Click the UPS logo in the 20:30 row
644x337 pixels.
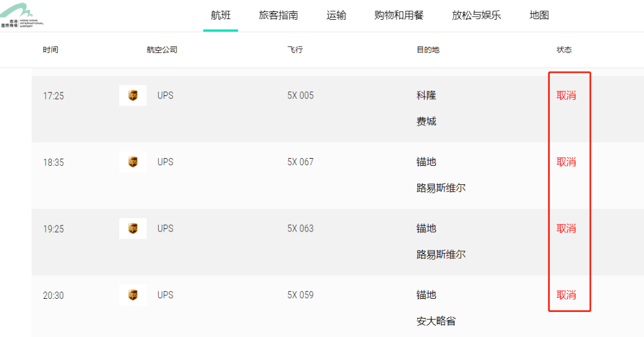click(132, 295)
